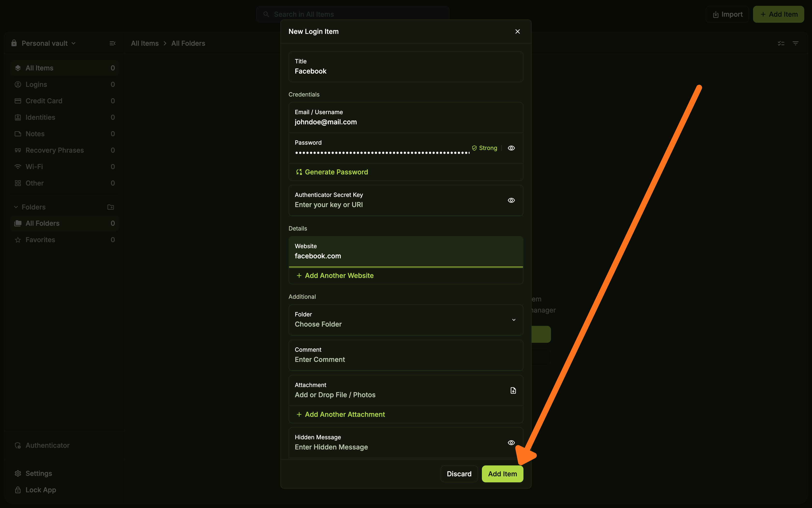The width and height of the screenshot is (812, 508).
Task: Click the Generate Password refresh icon
Action: (x=299, y=172)
